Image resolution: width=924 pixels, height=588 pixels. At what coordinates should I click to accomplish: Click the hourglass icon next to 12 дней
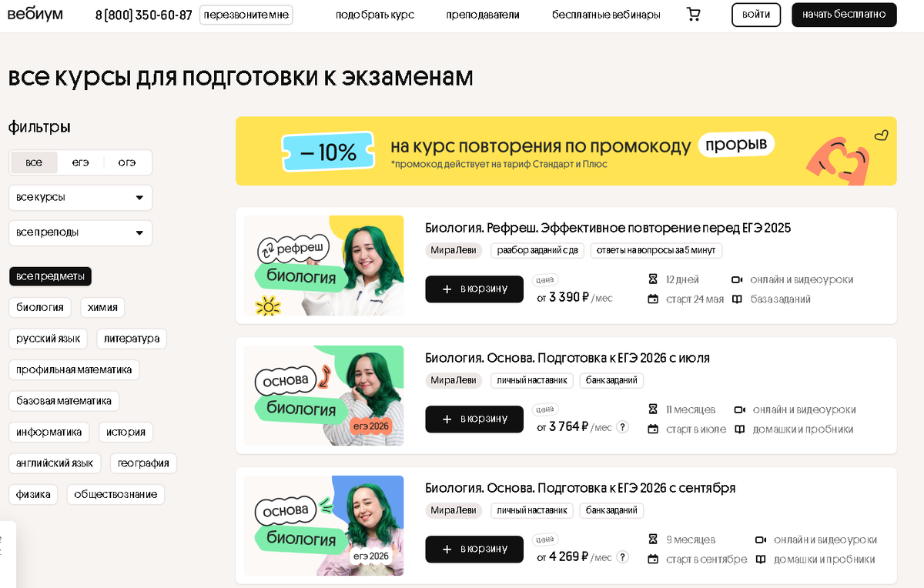(x=653, y=279)
